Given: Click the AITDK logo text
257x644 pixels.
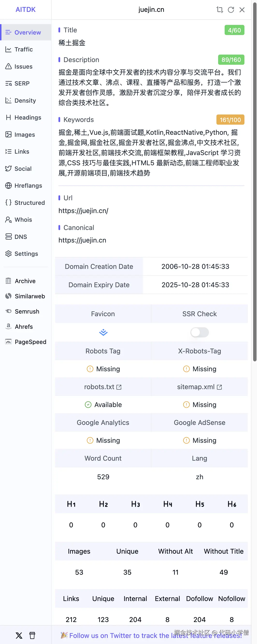Looking at the screenshot, I should 26,9.
